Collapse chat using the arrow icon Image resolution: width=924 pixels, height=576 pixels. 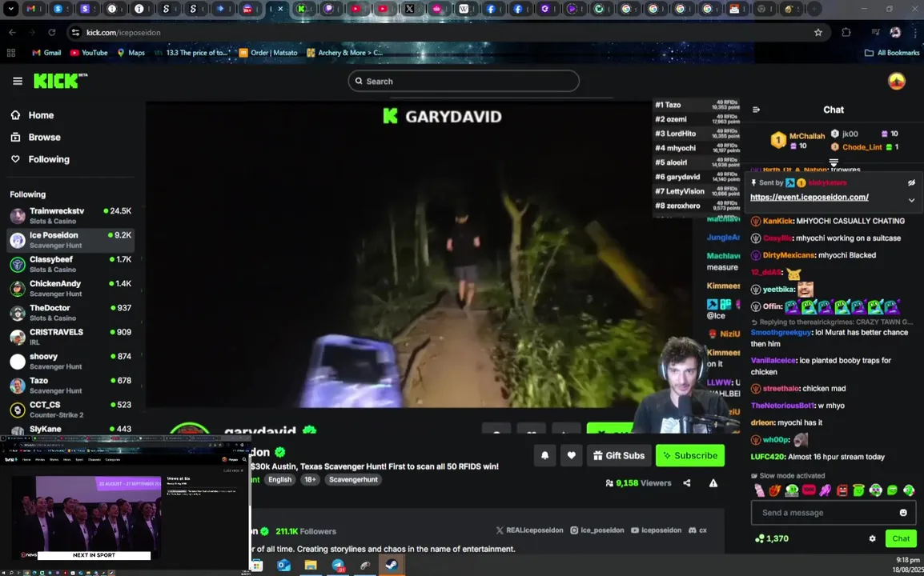tap(756, 110)
